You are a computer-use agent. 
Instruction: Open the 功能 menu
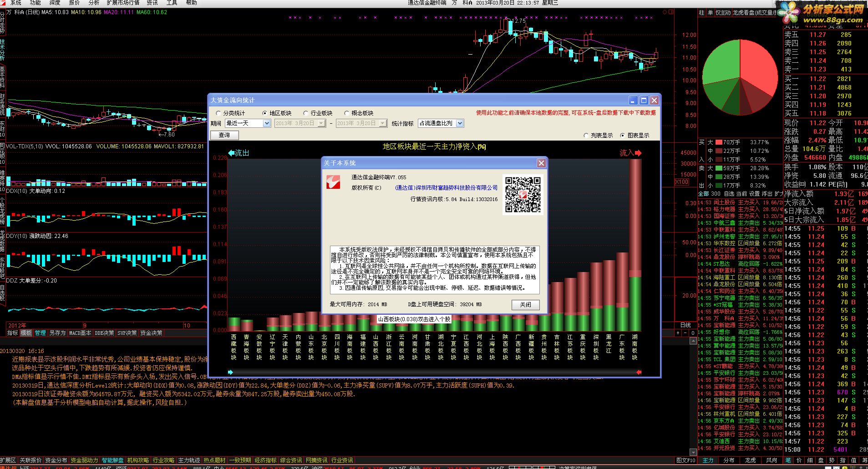pyautogui.click(x=36, y=3)
